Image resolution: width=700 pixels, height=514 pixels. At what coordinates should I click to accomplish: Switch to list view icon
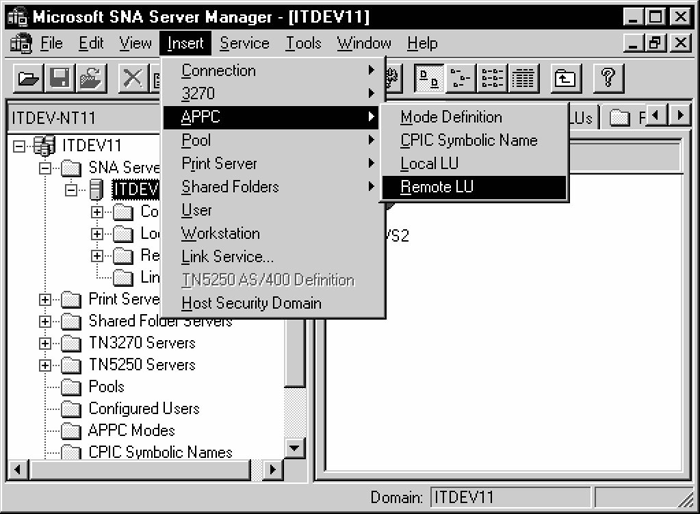click(493, 78)
